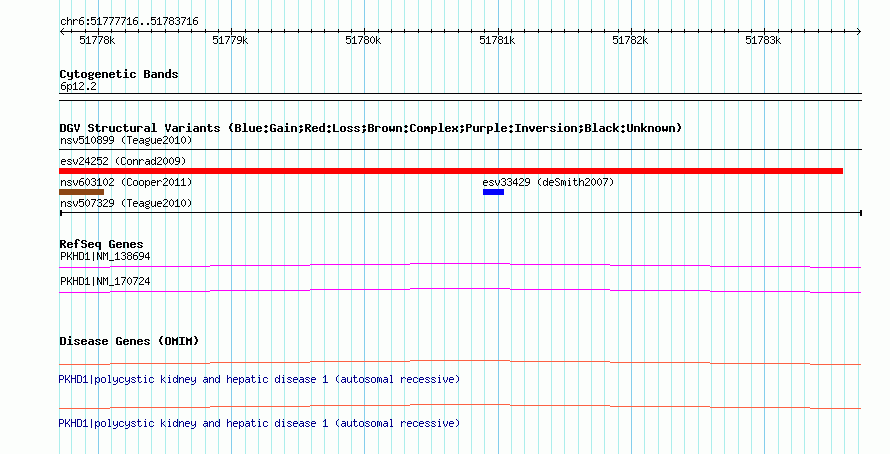This screenshot has width=890, height=454.
Task: Open first PKHD1 polycystic kidney disease link
Action: coord(259,379)
